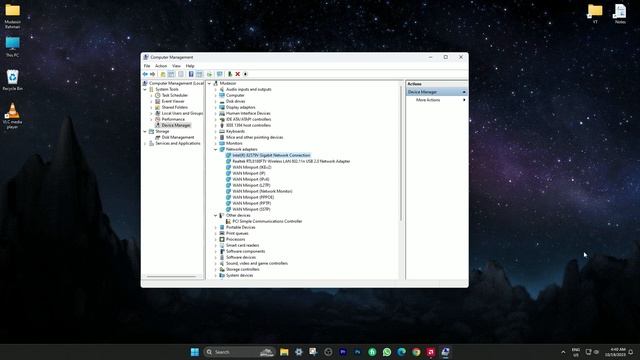
Task: Expand the Disk drives category
Action: tap(216, 101)
